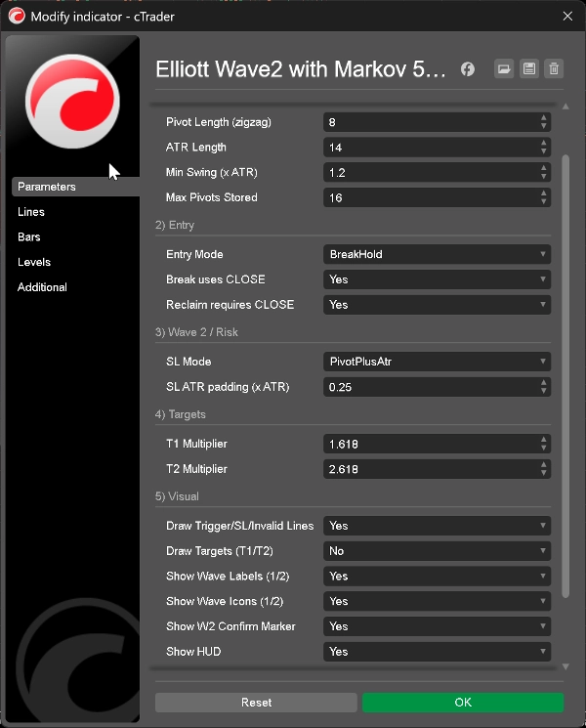This screenshot has width=586, height=728.
Task: Open the load parameters folder icon
Action: [x=504, y=68]
